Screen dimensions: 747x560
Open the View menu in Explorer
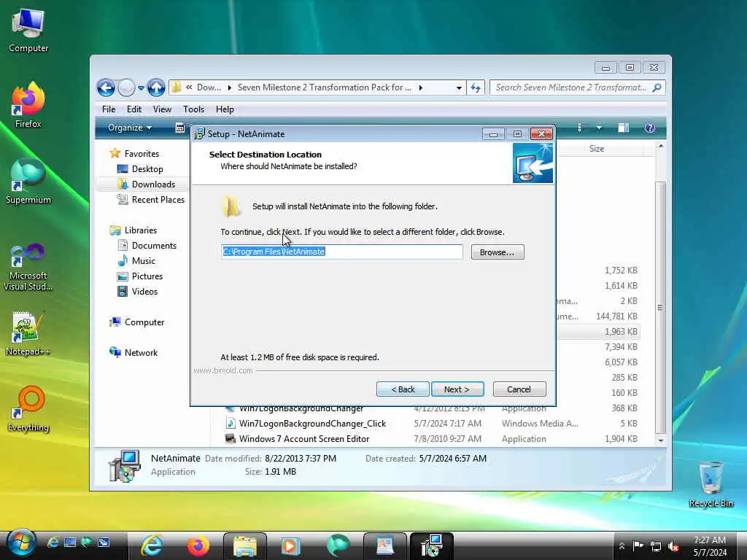[x=162, y=109]
